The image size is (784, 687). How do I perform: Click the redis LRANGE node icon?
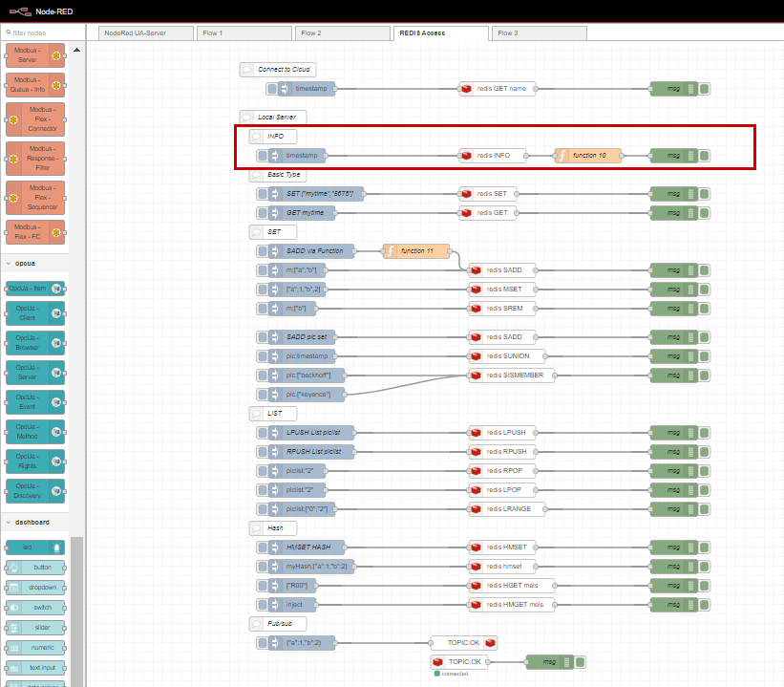(476, 509)
